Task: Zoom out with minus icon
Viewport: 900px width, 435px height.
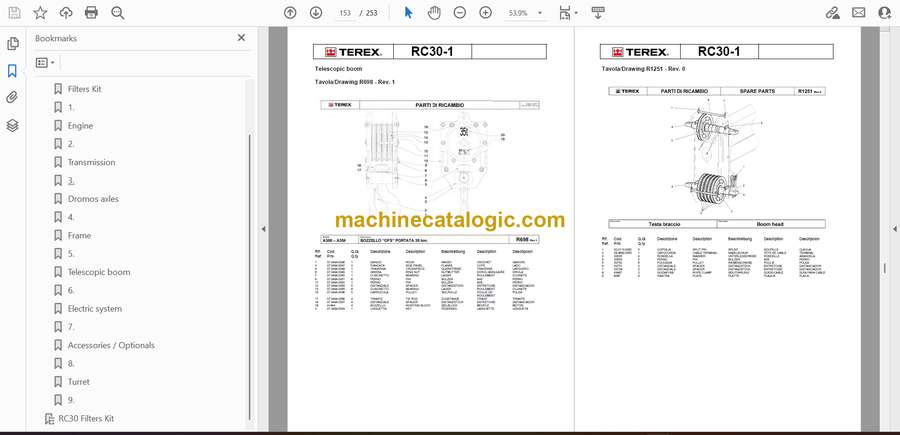Action: pos(460,13)
